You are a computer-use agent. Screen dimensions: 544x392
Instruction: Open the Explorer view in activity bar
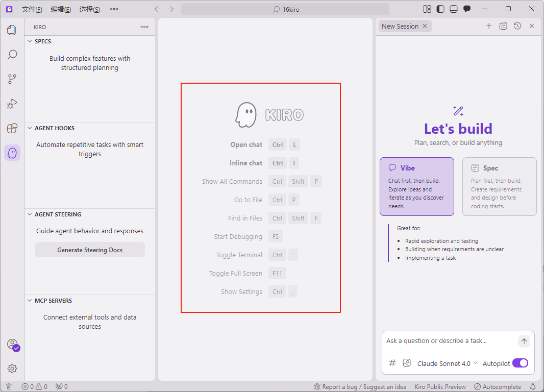(12, 30)
